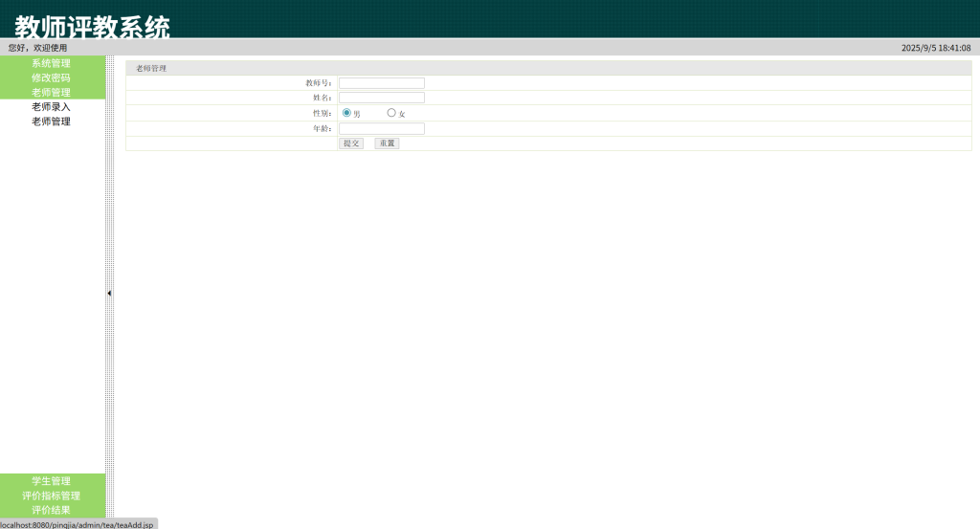Focus the 教师号 input field

[382, 83]
